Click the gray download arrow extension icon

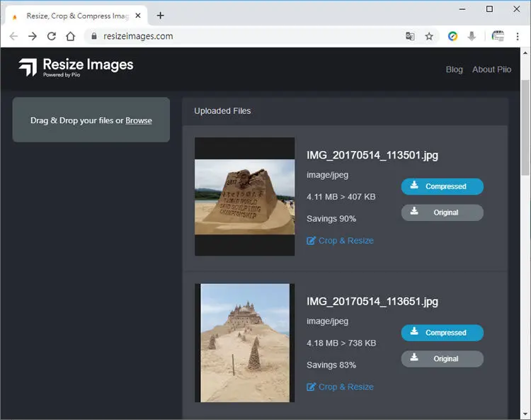tap(472, 36)
